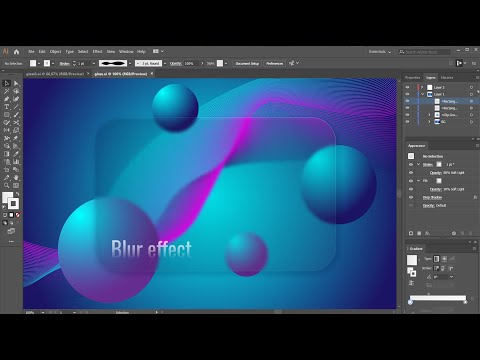The height and width of the screenshot is (360, 480).
Task: Open the File menu
Action: pyautogui.click(x=31, y=52)
